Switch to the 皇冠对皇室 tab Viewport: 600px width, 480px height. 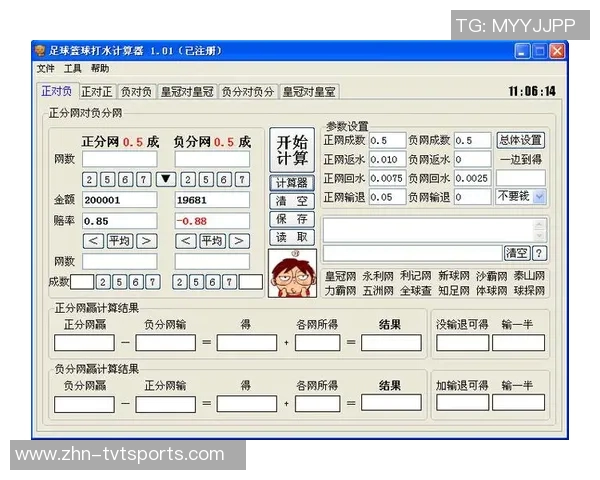pyautogui.click(x=309, y=92)
